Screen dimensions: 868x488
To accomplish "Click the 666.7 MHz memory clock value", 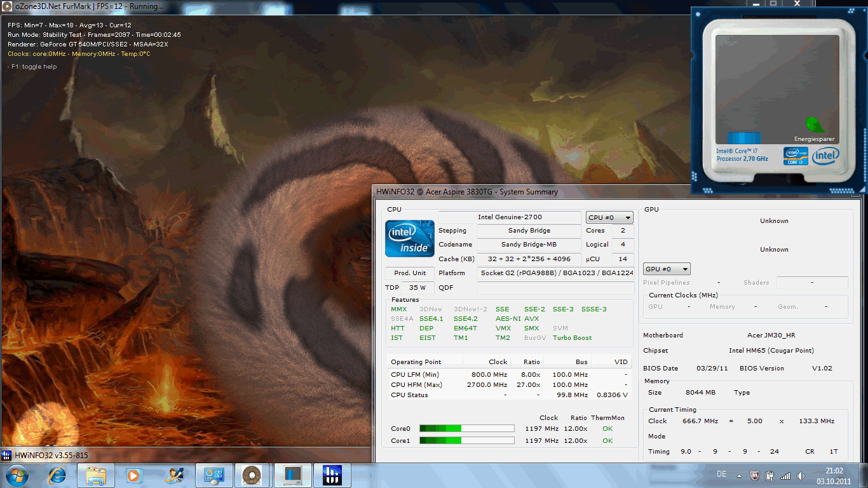I will (702, 421).
